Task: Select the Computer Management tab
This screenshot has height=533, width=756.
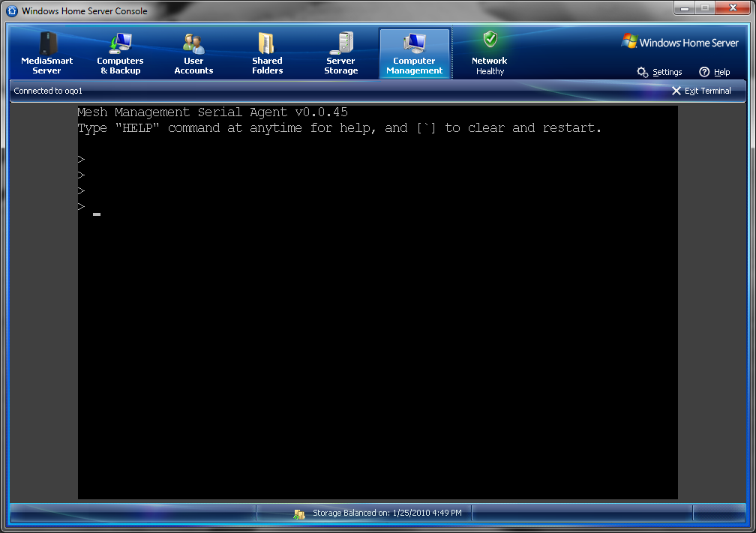Action: click(x=415, y=53)
